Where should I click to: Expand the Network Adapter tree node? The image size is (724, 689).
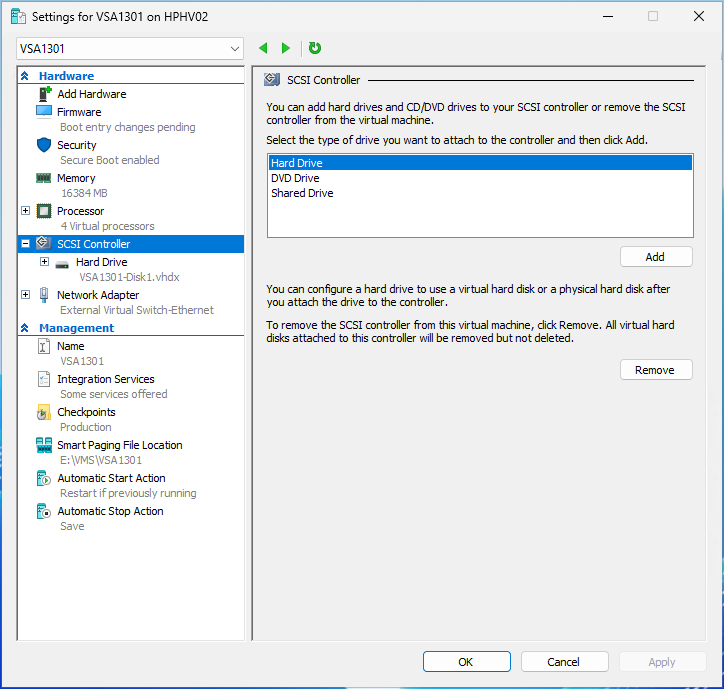tap(26, 295)
